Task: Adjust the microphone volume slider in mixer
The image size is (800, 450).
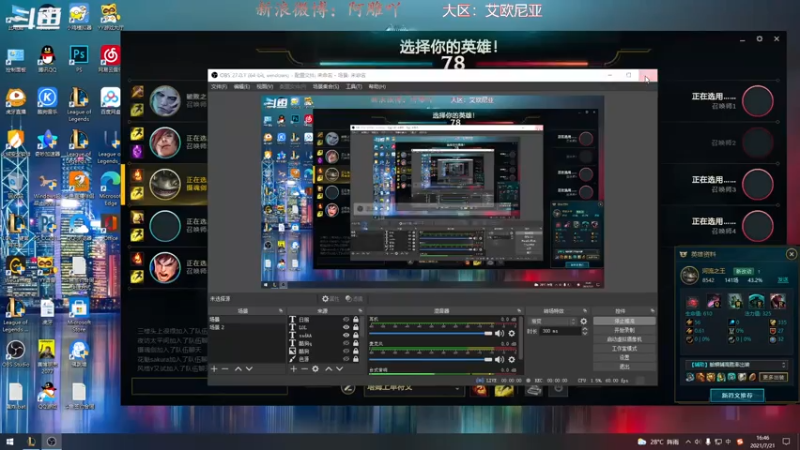Action: (432, 359)
